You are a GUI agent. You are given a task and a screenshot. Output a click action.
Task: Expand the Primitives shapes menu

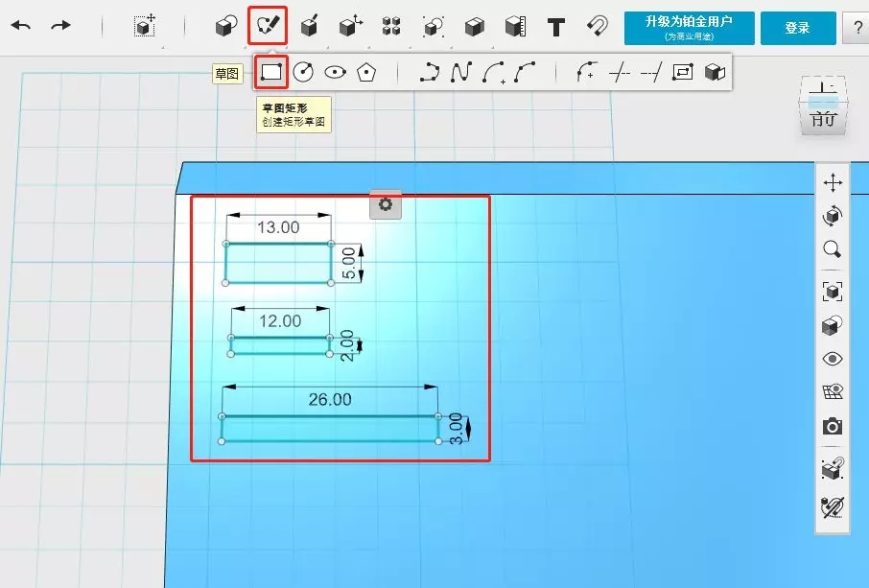click(225, 26)
